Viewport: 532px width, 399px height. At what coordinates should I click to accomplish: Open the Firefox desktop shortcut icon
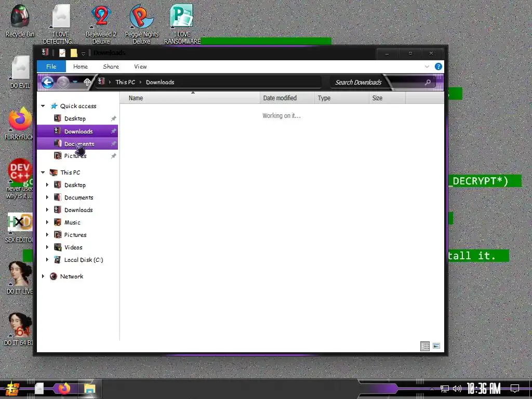20,124
